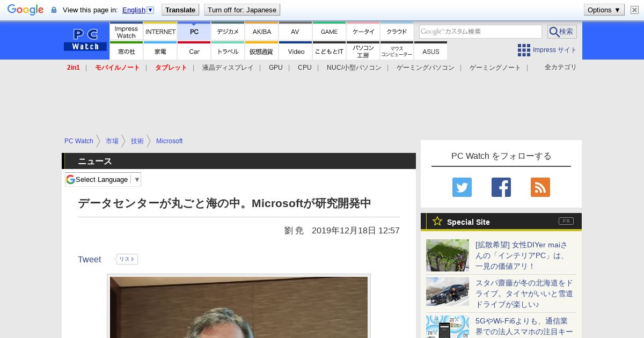Open the Impress サイト link
The image size is (644, 338).
pyautogui.click(x=555, y=50)
